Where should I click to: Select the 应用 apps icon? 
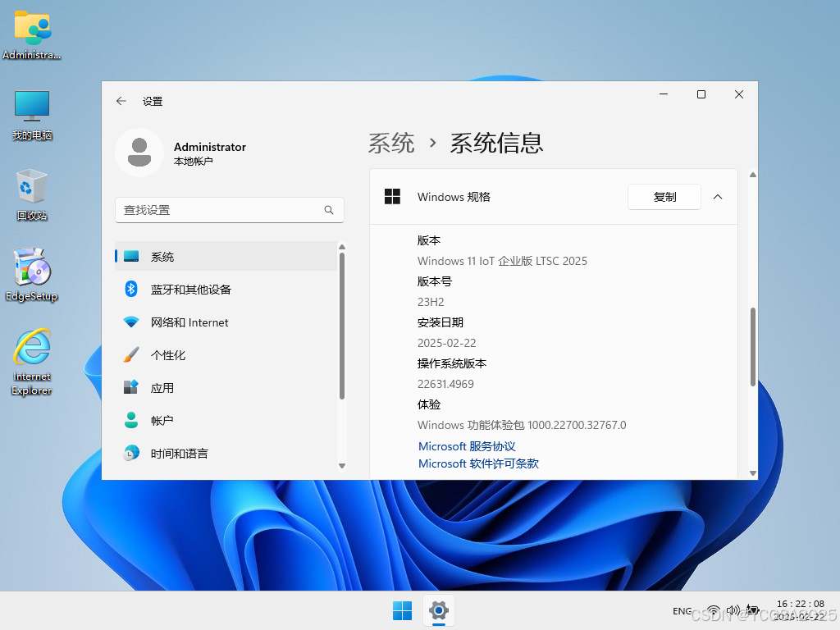[x=131, y=387]
